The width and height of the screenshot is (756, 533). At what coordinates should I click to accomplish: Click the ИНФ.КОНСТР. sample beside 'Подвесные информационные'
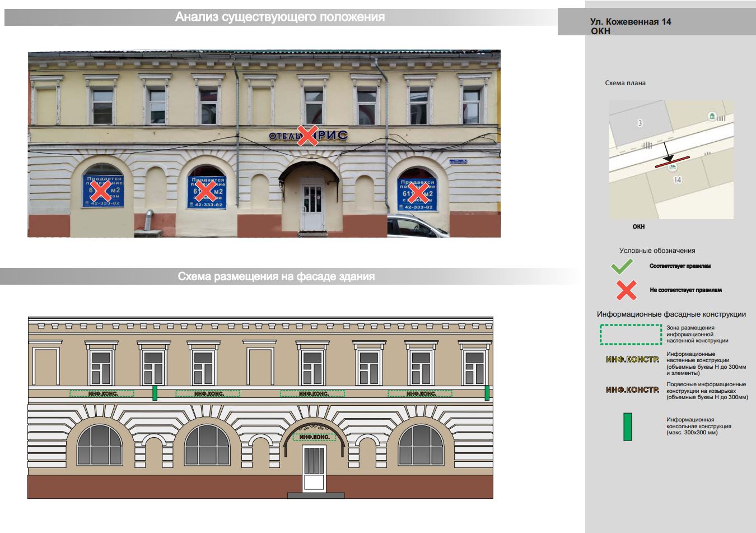(x=632, y=390)
